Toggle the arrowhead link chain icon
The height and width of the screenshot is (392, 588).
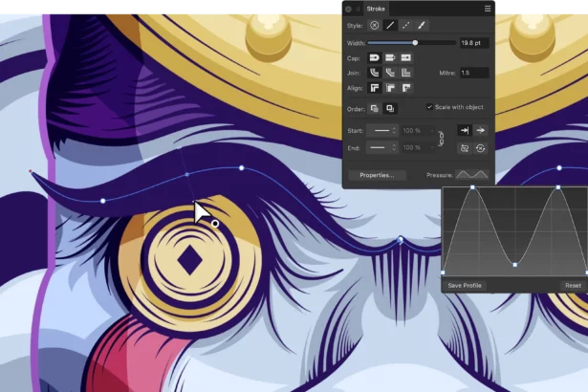pos(442,139)
